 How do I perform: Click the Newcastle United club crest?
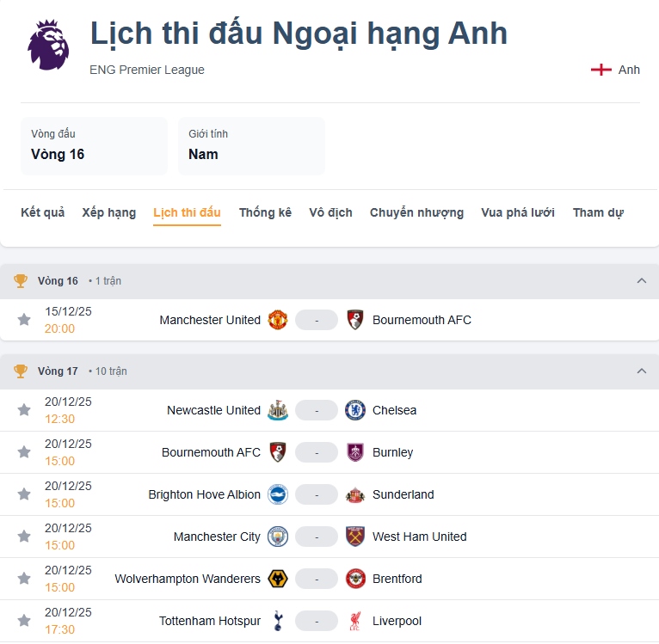tap(277, 410)
